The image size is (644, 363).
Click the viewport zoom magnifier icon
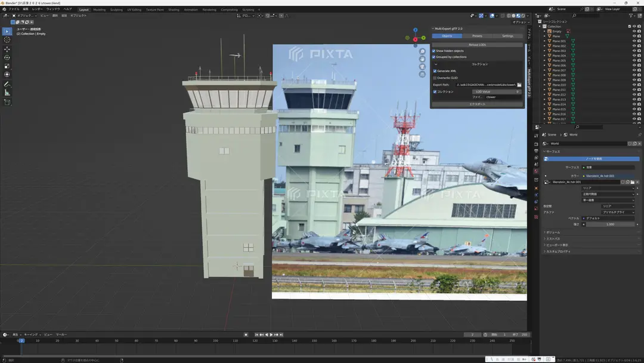[x=422, y=51]
